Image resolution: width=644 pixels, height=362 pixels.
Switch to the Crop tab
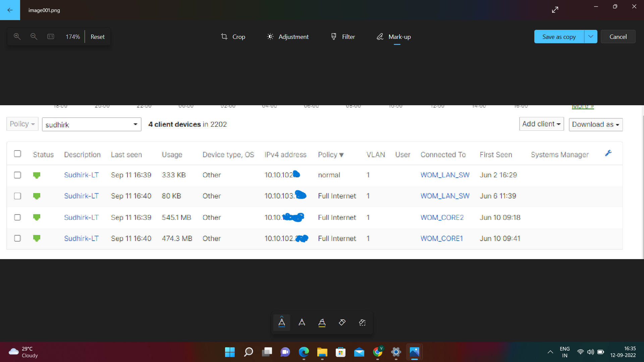(x=233, y=37)
